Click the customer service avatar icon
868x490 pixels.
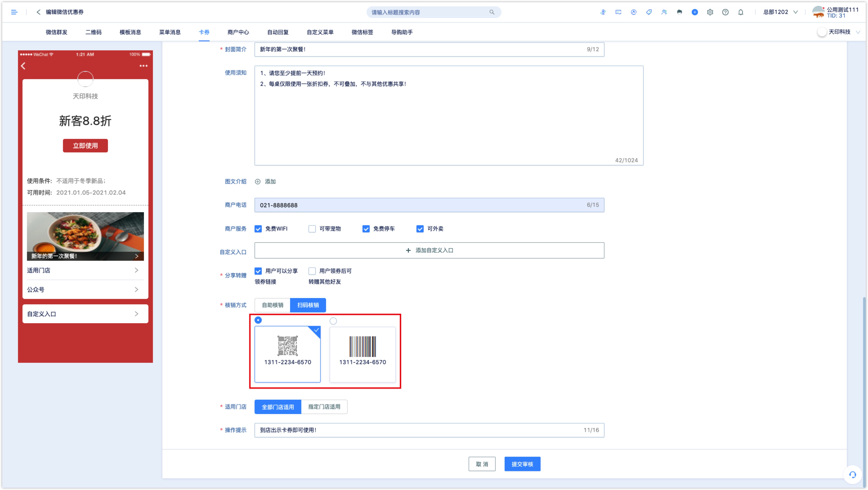tap(679, 12)
